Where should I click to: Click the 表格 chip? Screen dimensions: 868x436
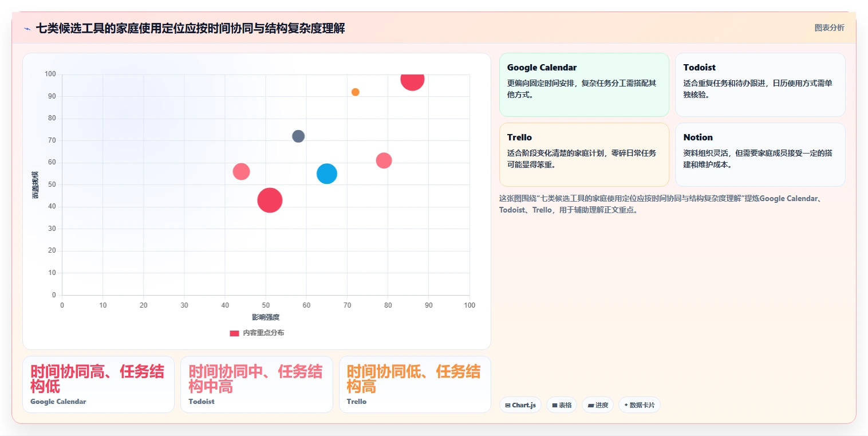point(562,405)
